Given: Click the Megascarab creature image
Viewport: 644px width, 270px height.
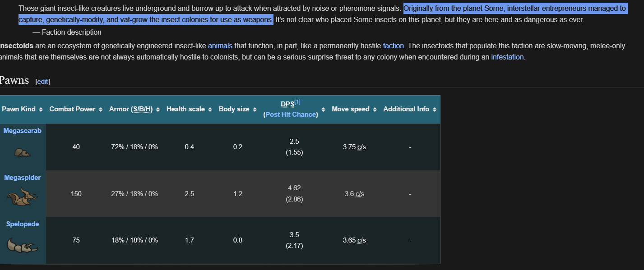Looking at the screenshot, I should pos(23,153).
